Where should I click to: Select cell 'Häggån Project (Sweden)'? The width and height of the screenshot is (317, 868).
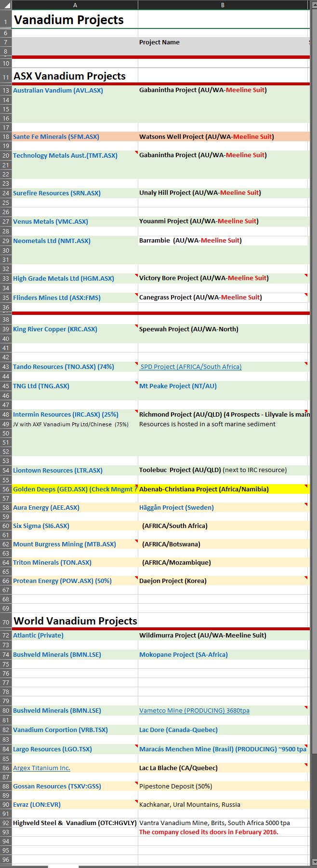point(223,507)
